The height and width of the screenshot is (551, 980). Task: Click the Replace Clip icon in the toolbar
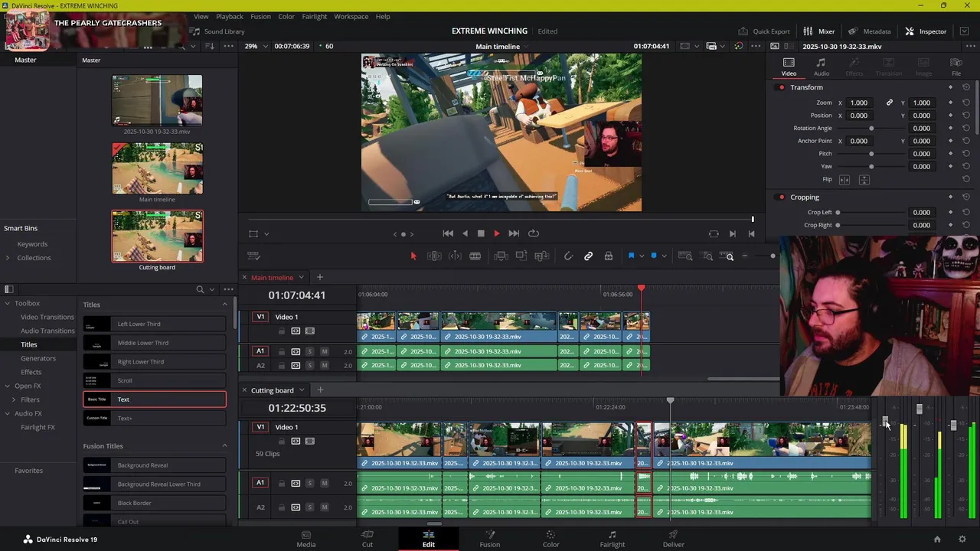[541, 256]
